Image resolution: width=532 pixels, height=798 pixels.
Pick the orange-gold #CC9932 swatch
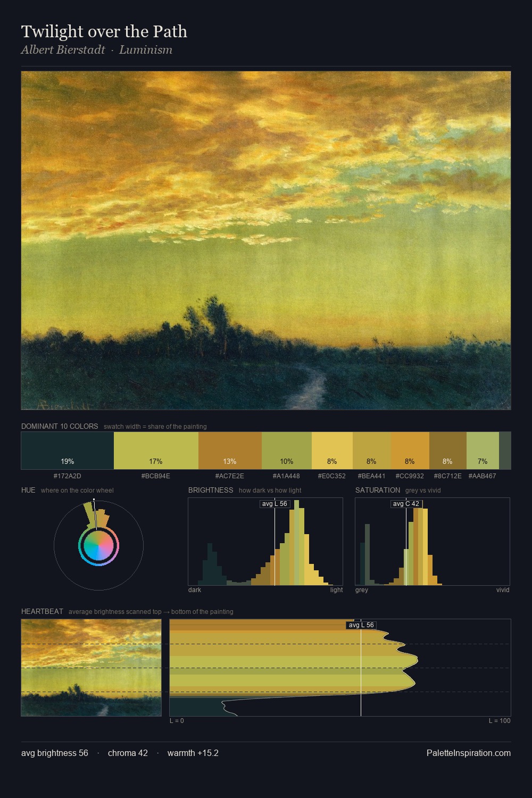coord(410,451)
